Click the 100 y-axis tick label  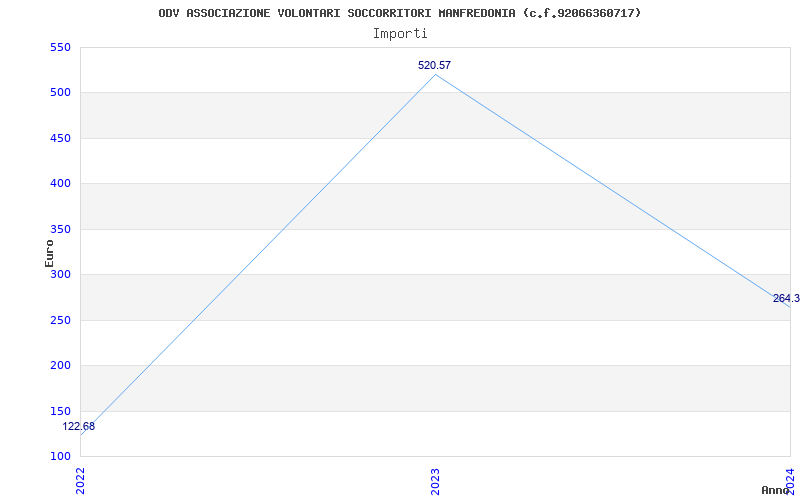pyautogui.click(x=60, y=457)
